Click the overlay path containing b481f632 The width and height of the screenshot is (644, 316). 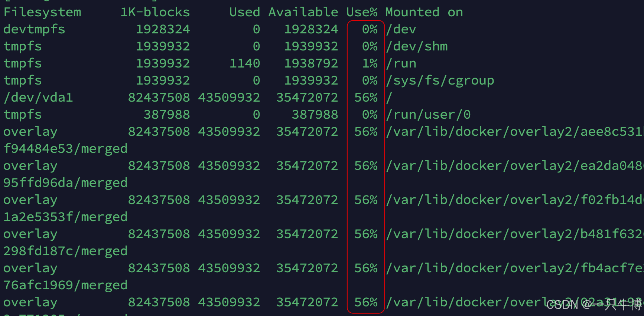point(514,234)
